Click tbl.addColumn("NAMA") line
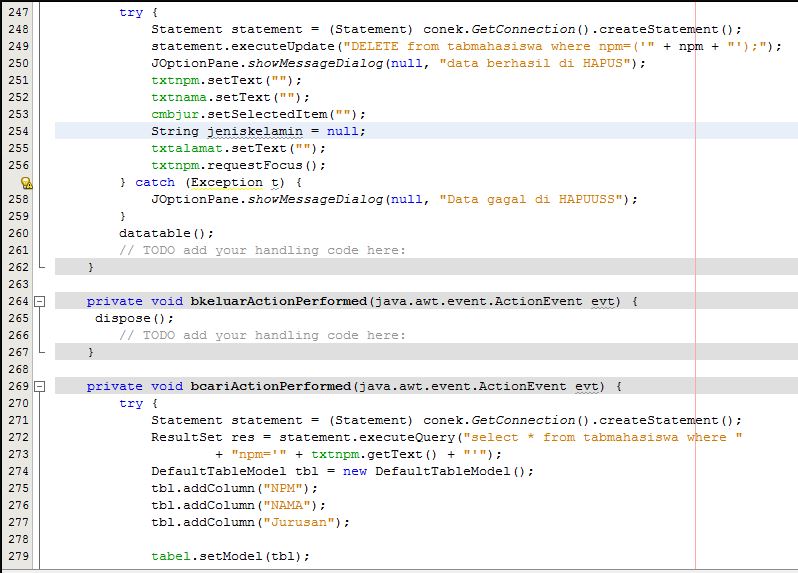The width and height of the screenshot is (798, 573). pos(239,505)
